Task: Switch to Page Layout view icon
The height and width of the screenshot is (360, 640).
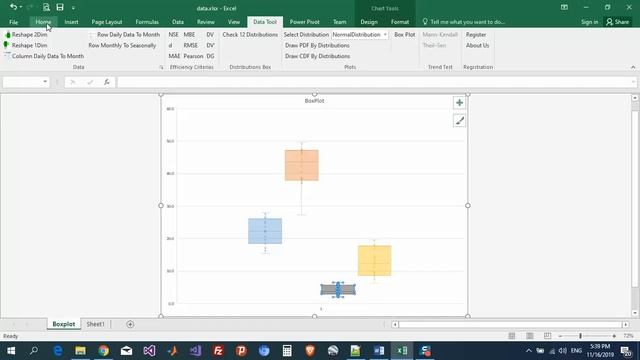Action: pos(530,336)
